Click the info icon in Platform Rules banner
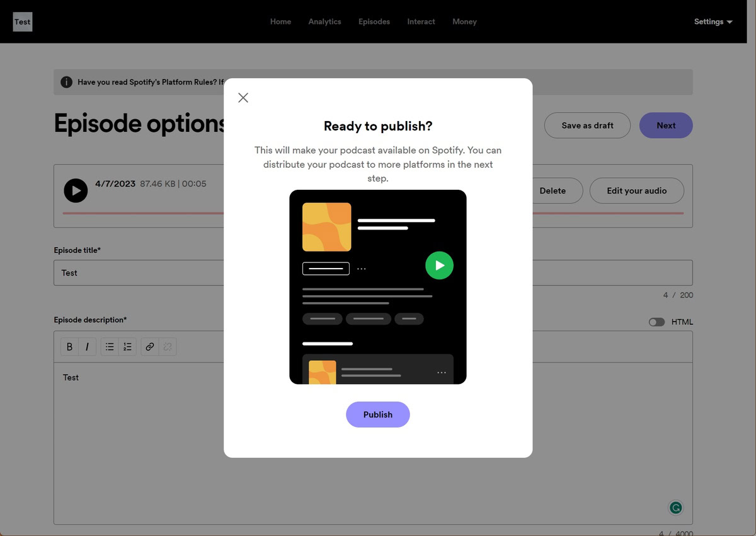The image size is (756, 536). pyautogui.click(x=66, y=82)
